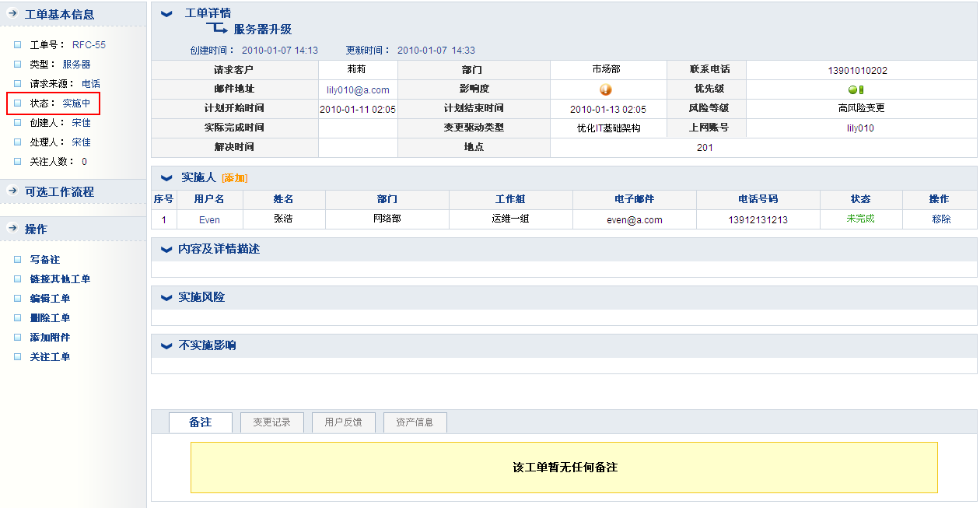Click the arrow icon beside 工单基本信息

tap(12, 14)
